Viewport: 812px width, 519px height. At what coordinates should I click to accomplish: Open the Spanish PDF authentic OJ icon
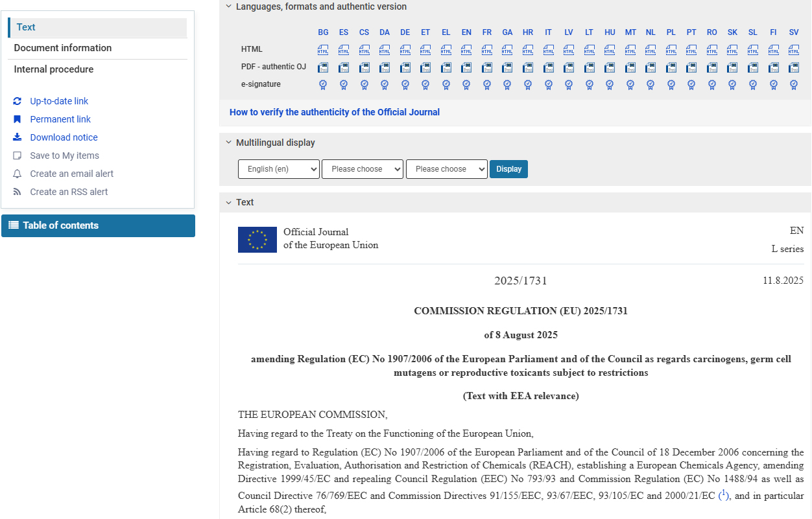click(x=343, y=67)
